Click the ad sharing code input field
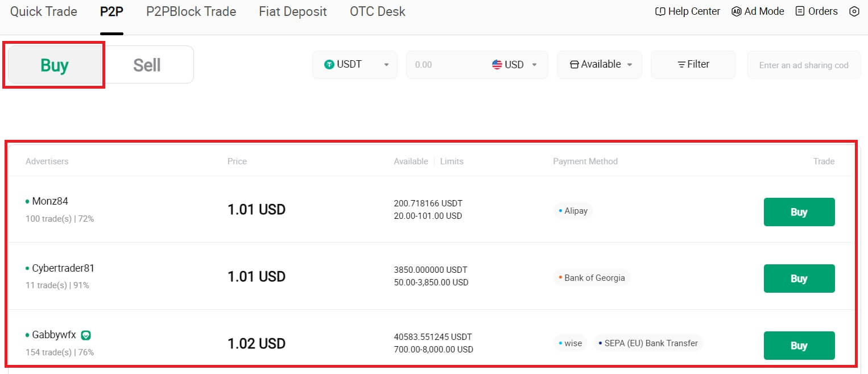The height and width of the screenshot is (374, 868). 804,64
